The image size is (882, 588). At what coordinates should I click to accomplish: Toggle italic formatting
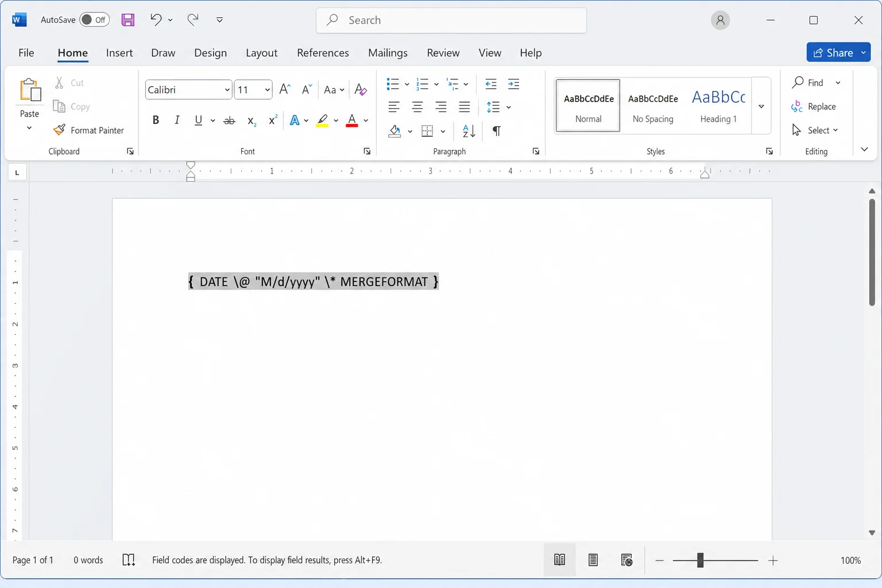(x=177, y=120)
